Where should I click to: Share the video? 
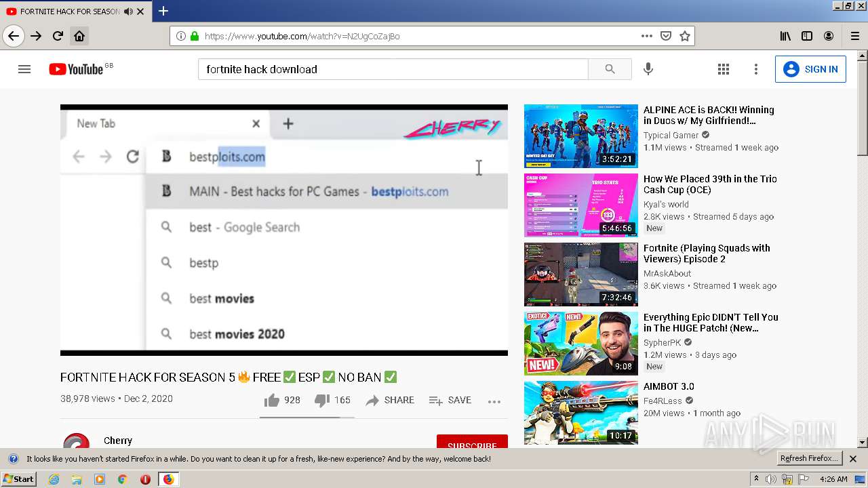pos(390,401)
